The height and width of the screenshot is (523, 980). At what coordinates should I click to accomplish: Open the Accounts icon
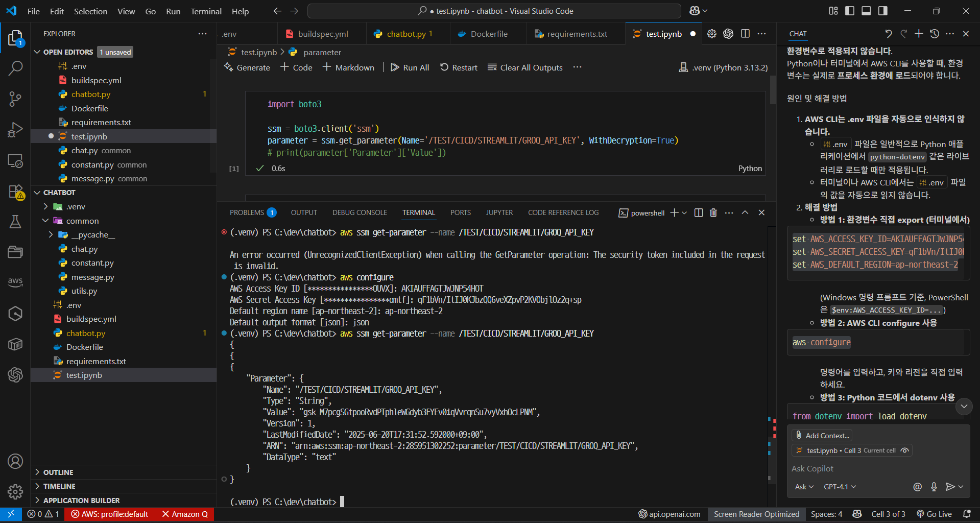coord(15,461)
